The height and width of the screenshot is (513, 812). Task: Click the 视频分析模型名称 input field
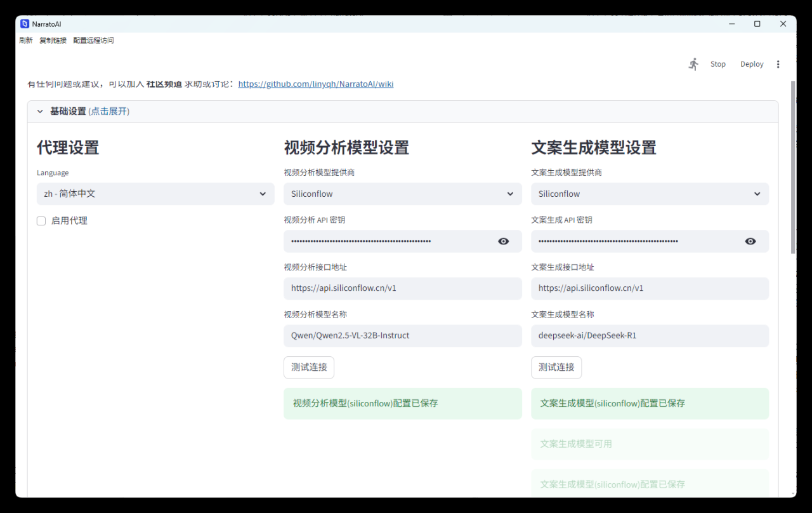click(x=402, y=335)
